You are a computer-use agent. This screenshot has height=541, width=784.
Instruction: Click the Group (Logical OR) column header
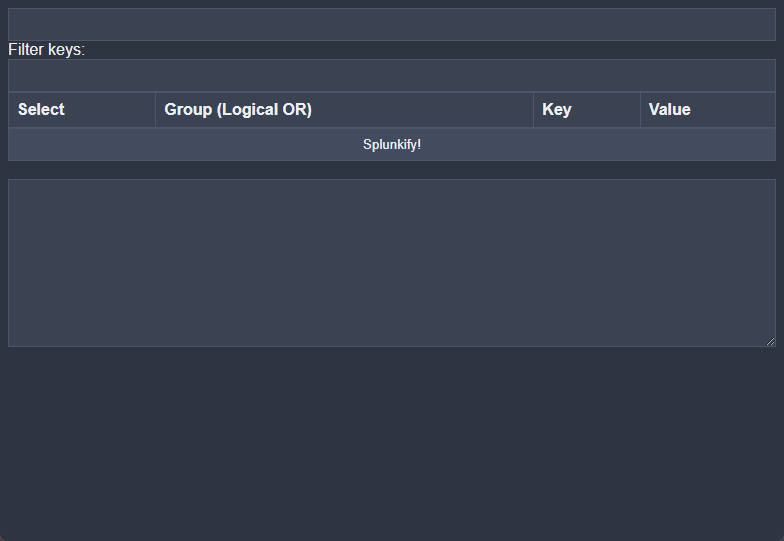coord(238,110)
